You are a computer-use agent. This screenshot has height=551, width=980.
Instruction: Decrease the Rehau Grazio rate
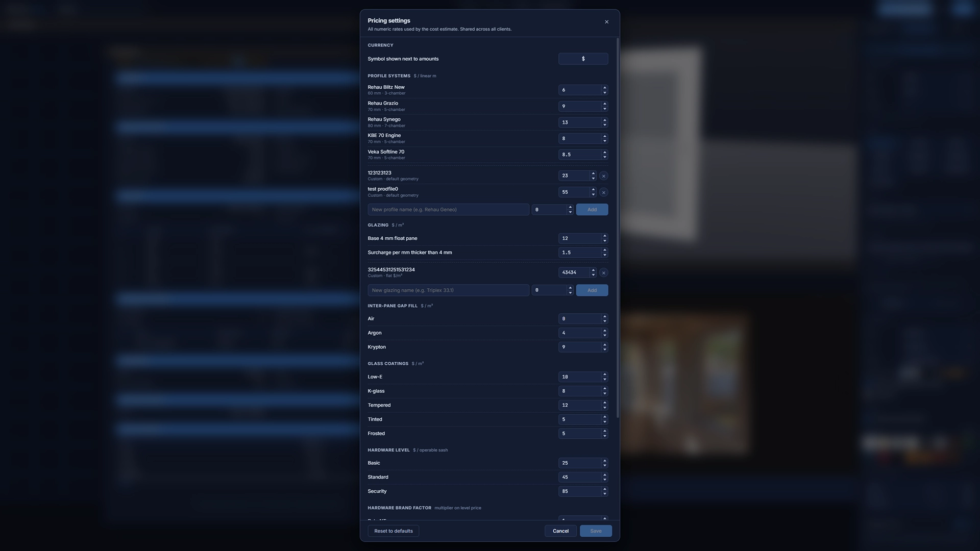605,109
